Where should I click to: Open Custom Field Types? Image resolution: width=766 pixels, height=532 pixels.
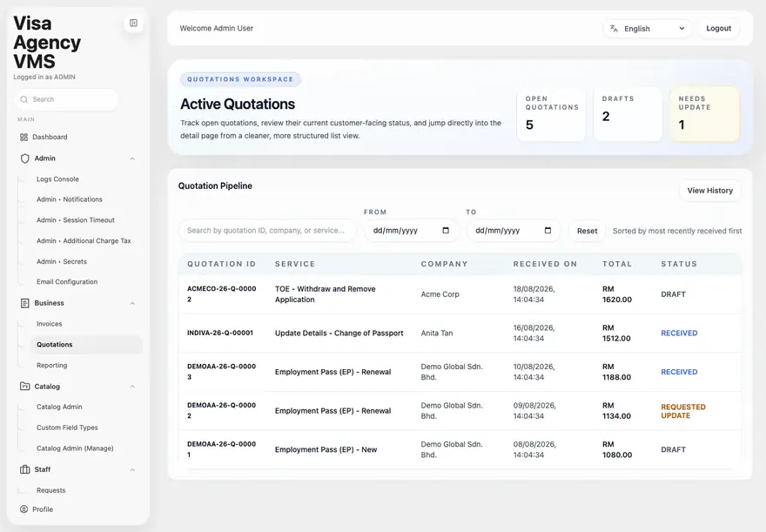(67, 428)
